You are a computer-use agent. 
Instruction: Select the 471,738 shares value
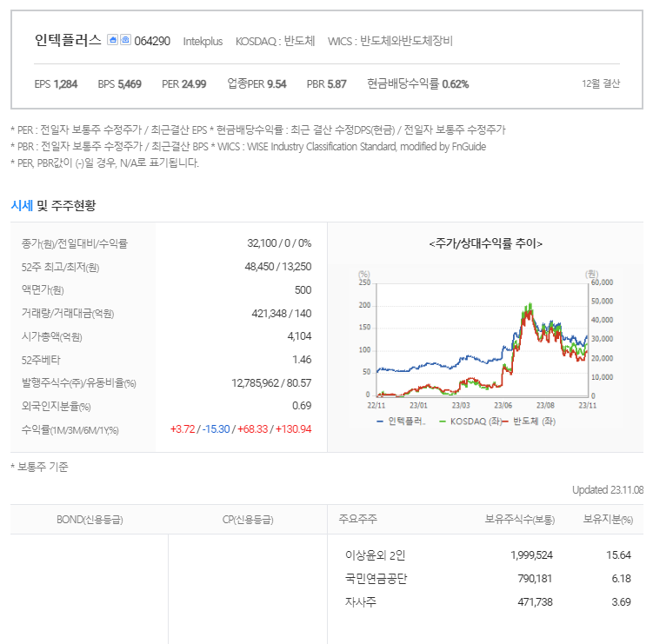click(535, 602)
